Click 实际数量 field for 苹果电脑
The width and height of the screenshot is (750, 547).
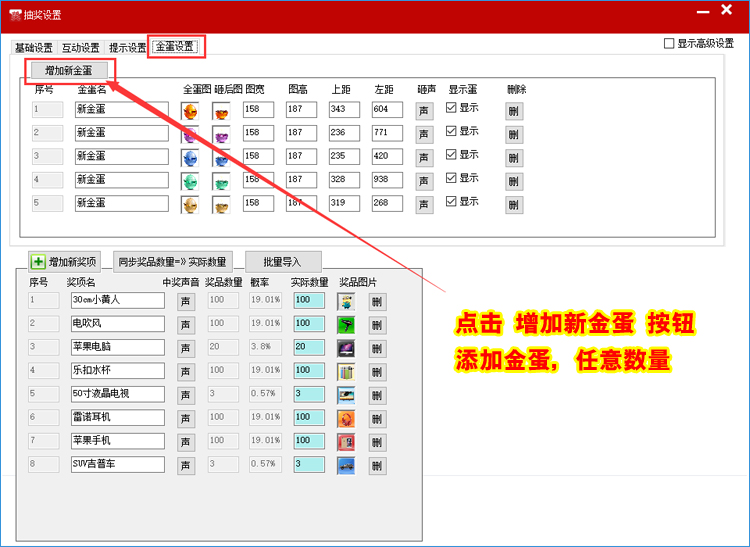[309, 347]
